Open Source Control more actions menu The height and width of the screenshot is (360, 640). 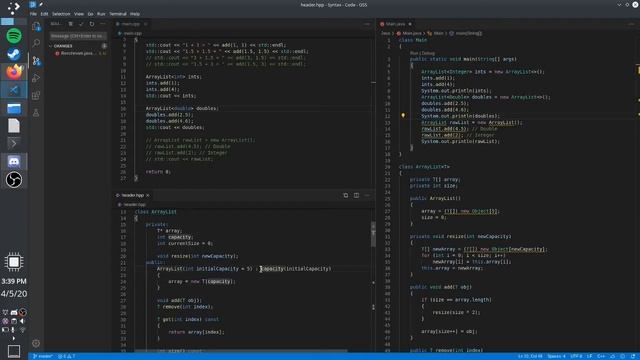pos(102,24)
